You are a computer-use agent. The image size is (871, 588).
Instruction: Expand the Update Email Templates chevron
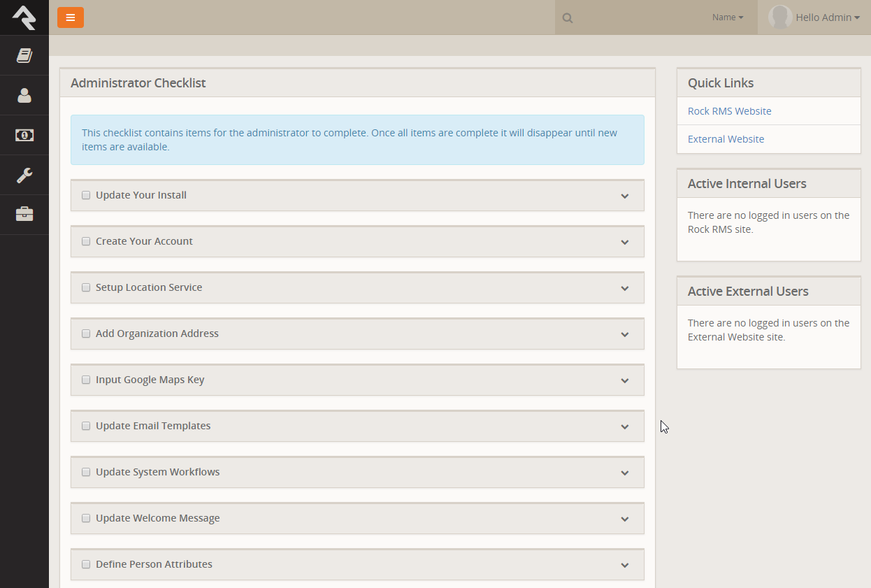point(624,426)
